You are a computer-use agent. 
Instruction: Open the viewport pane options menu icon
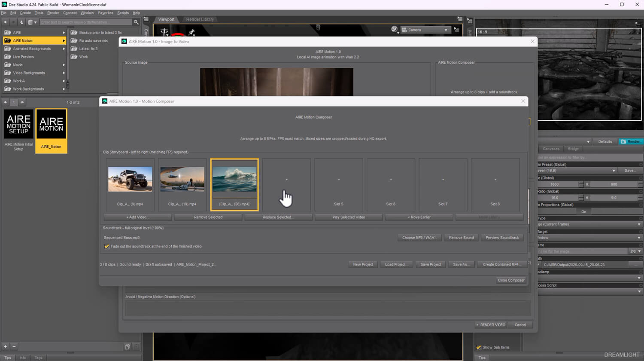(460, 19)
